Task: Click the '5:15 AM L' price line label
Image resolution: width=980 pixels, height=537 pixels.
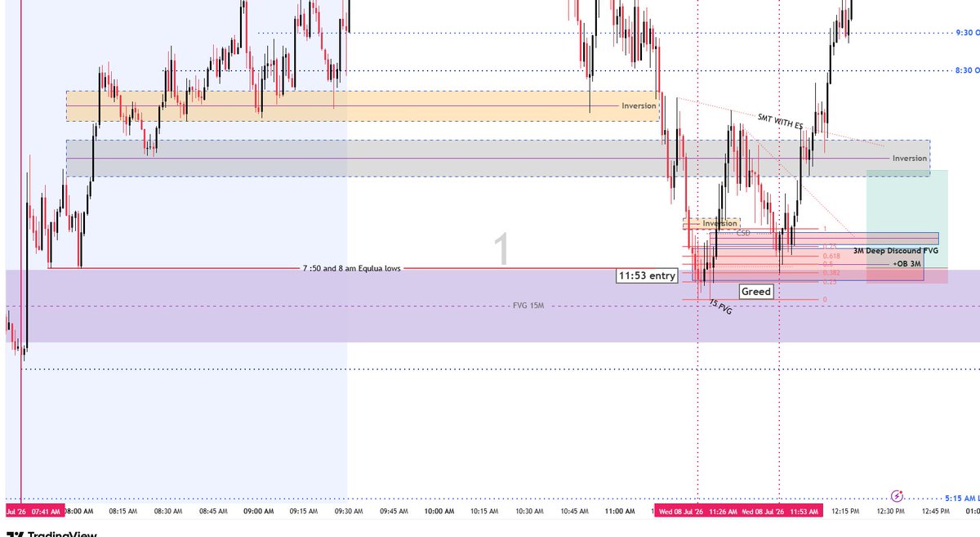Action: [963, 497]
